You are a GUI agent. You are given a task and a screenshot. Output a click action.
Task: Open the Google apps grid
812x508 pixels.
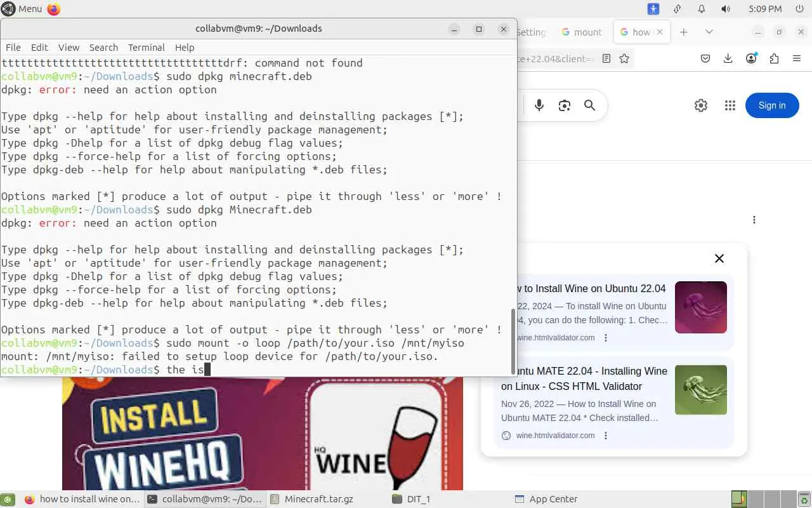tap(730, 105)
